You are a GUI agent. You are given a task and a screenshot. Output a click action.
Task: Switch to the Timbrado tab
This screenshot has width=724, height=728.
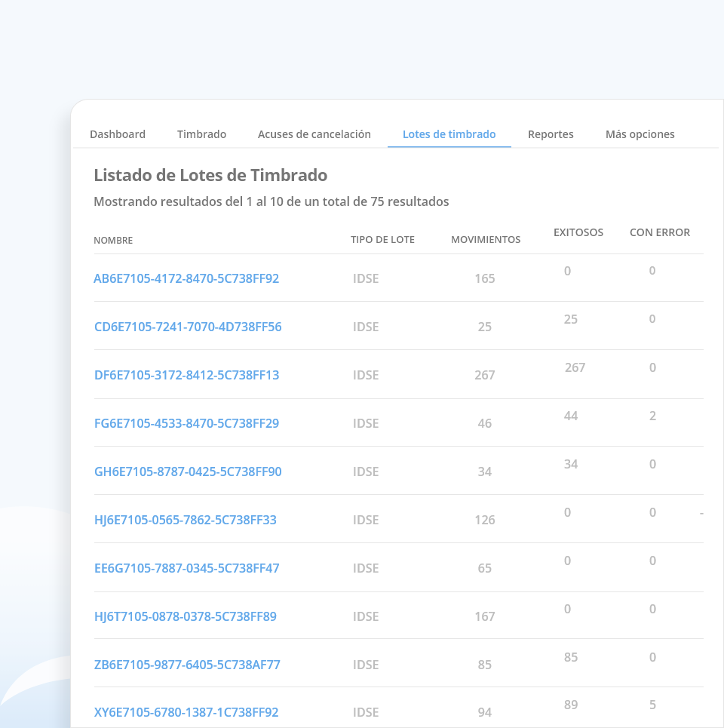[202, 134]
